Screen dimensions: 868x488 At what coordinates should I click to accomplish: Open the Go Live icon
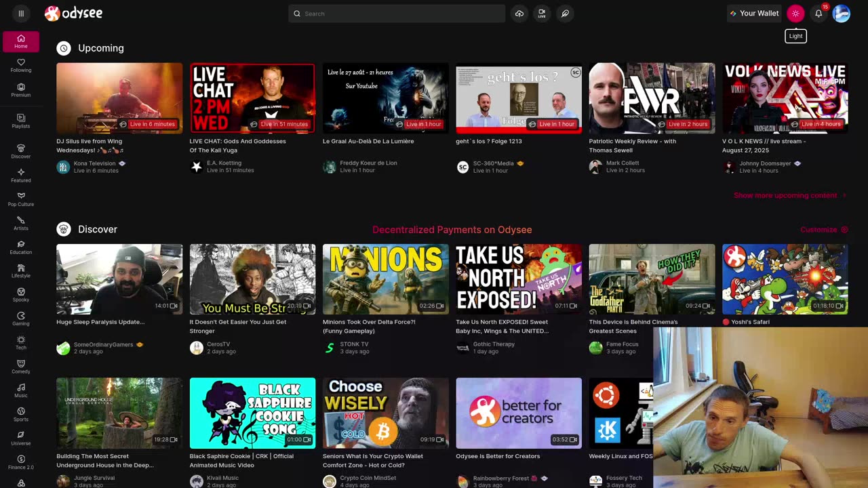coord(541,14)
